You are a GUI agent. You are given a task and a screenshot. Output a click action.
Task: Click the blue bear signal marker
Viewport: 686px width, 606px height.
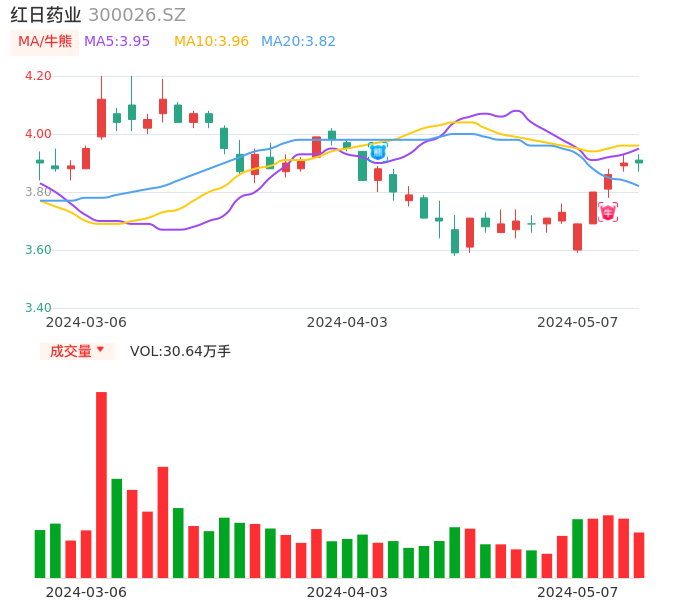point(377,152)
